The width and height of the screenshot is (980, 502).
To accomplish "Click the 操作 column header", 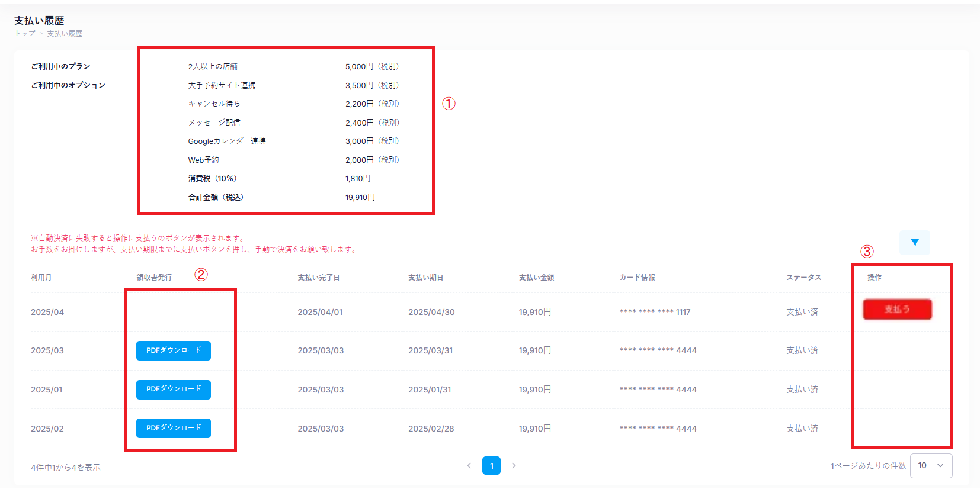I will click(874, 278).
